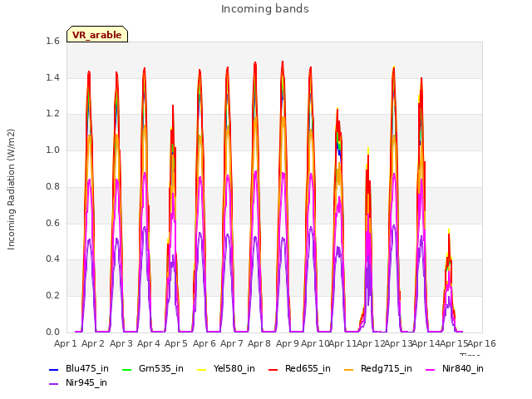This screenshot has width=532, height=399.
Task: Select the Blu475_in legend label
Action: (x=87, y=368)
